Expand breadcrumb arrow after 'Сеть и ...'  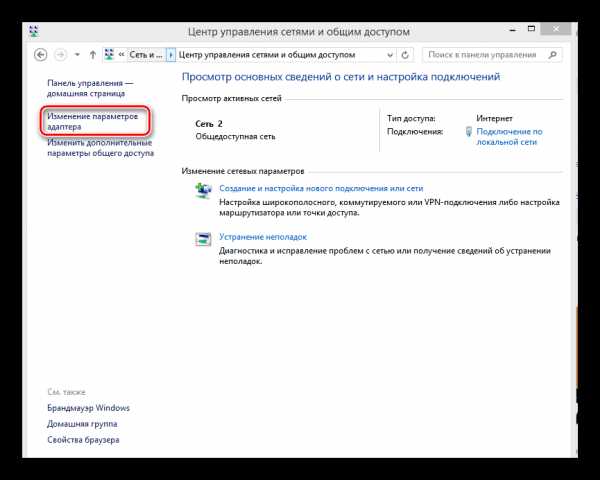171,55
